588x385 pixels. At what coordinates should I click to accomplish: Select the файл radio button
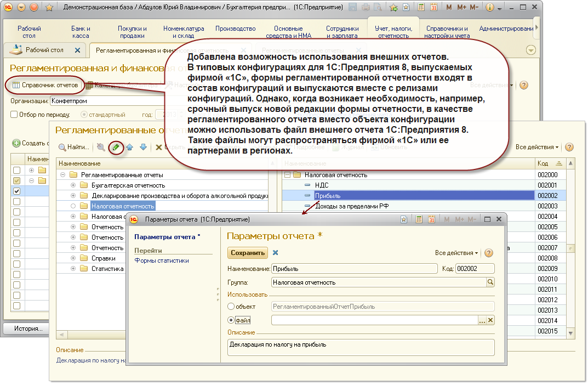tap(231, 320)
